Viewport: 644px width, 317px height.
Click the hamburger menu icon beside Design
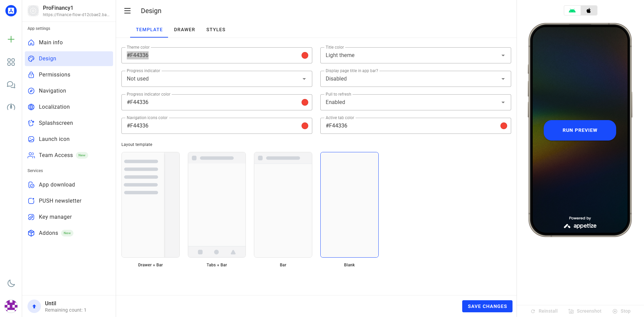pyautogui.click(x=127, y=11)
